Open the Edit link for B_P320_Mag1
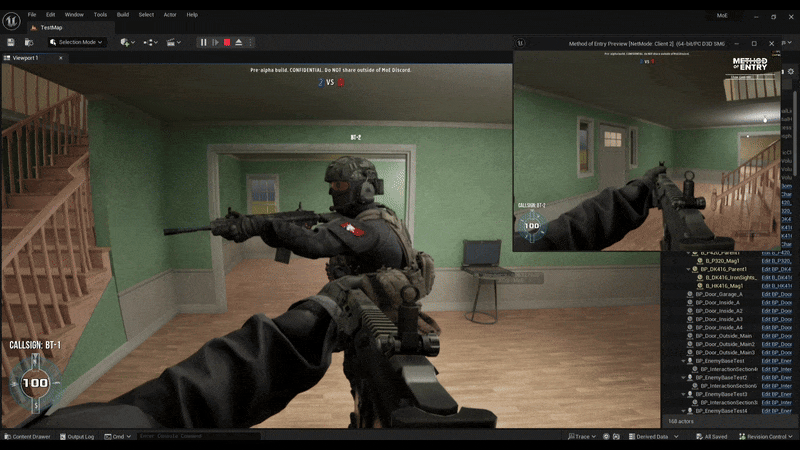The image size is (800, 450). [x=777, y=261]
